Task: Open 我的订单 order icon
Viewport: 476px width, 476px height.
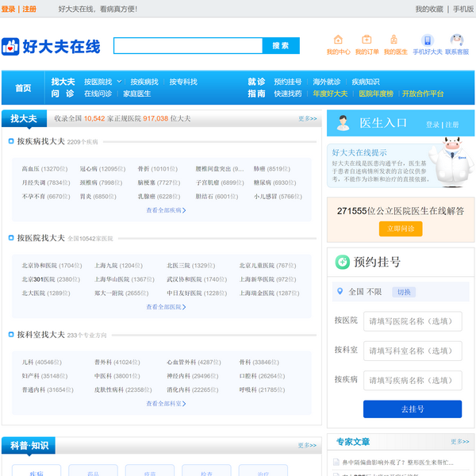Action: (x=367, y=40)
